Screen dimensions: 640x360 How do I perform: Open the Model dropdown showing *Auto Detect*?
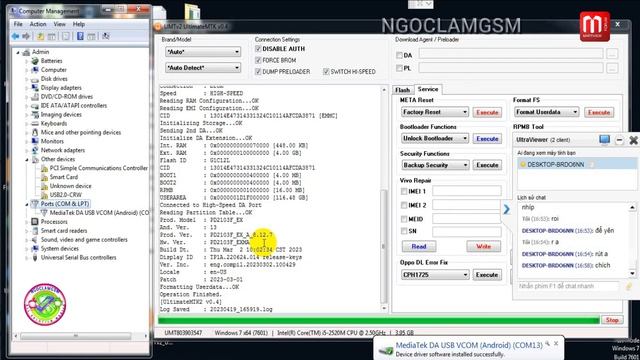tap(203, 68)
